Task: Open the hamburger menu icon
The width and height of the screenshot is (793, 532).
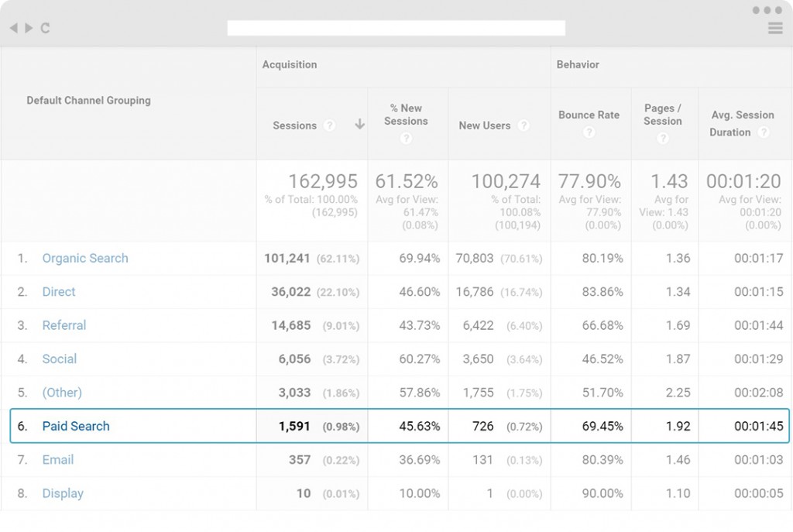Action: click(x=774, y=29)
